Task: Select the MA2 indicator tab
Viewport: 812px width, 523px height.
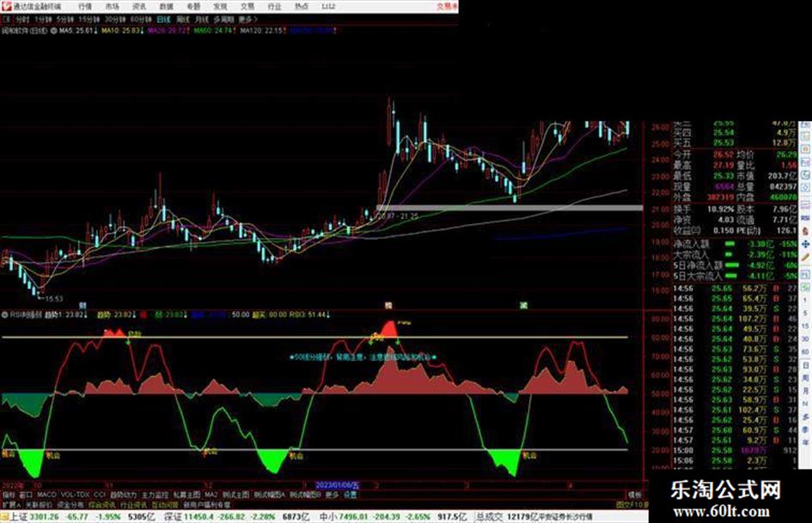Action: pos(211,495)
